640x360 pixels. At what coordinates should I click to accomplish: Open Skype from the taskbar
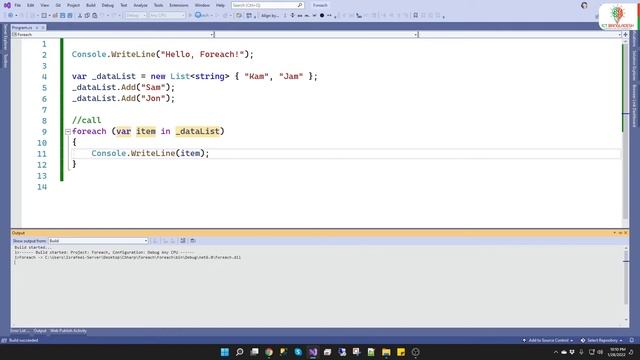coord(298,352)
